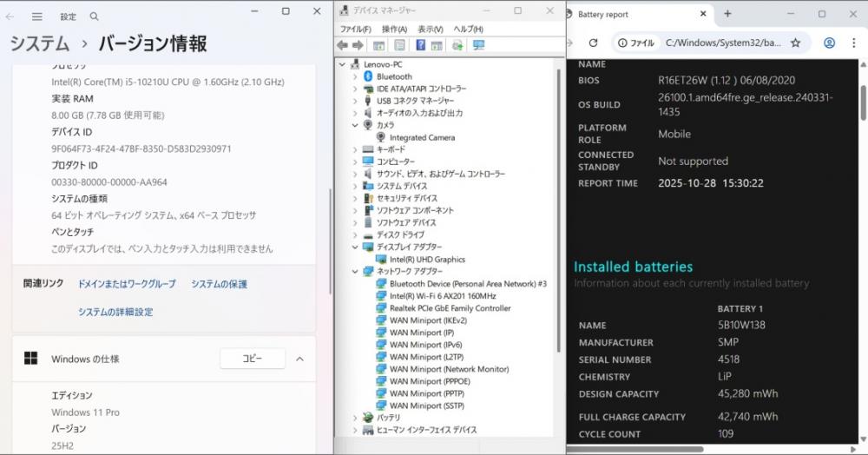Click the Windows logo in Windows specification card
The width and height of the screenshot is (868, 455).
31,359
